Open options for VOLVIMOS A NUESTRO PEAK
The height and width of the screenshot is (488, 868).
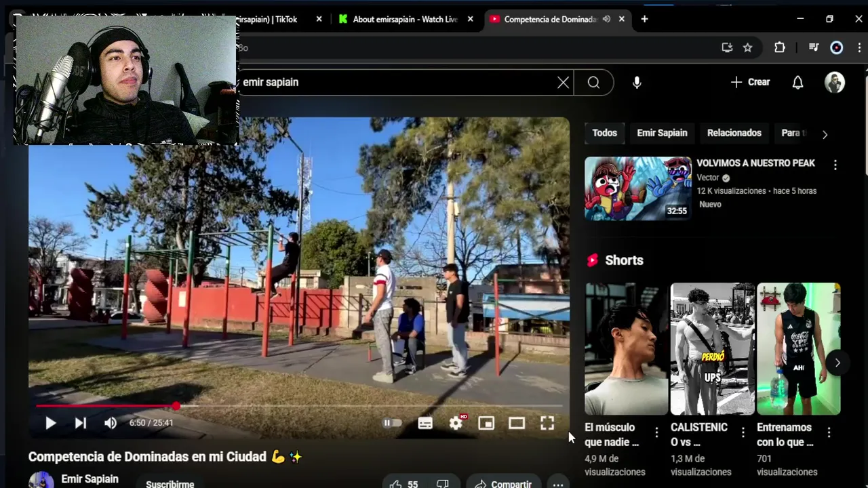[x=835, y=165]
